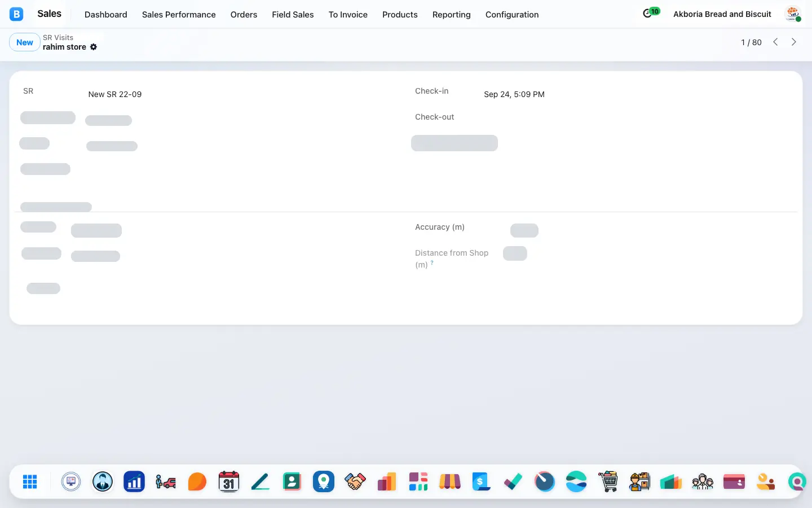Open the apps grid launcher icon
The height and width of the screenshot is (508, 812).
coord(30,481)
